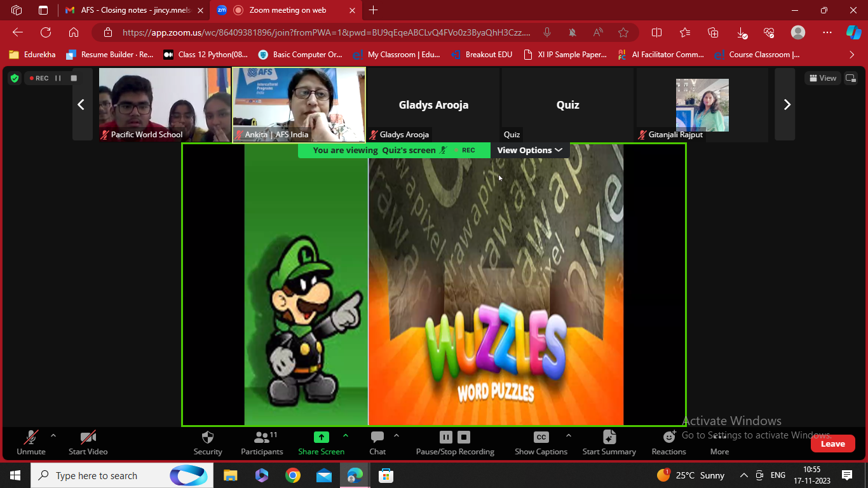This screenshot has height=488, width=868.
Task: Pause recording via top-left REC indicator
Action: click(58, 78)
